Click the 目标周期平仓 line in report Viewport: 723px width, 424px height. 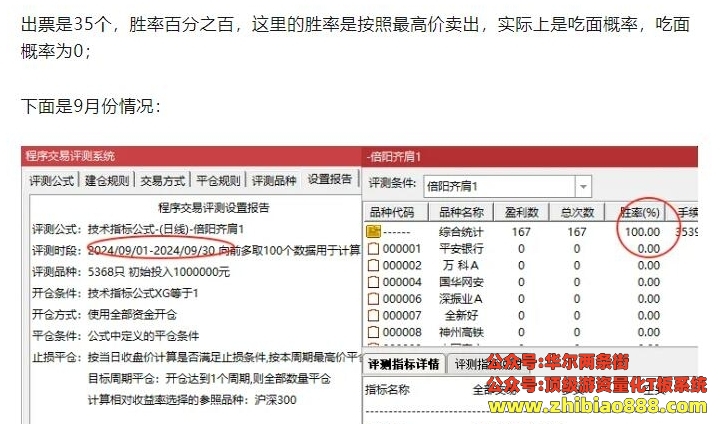[x=209, y=379]
